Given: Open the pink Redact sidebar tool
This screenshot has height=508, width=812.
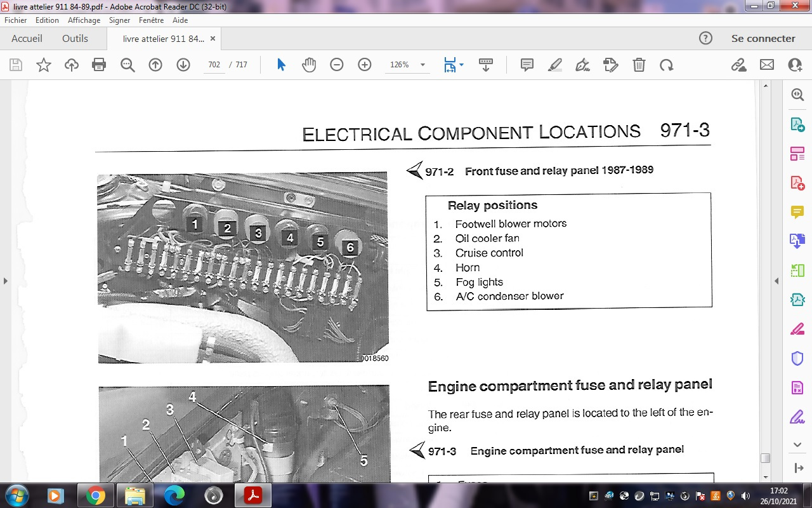Looking at the screenshot, I should point(797,329).
